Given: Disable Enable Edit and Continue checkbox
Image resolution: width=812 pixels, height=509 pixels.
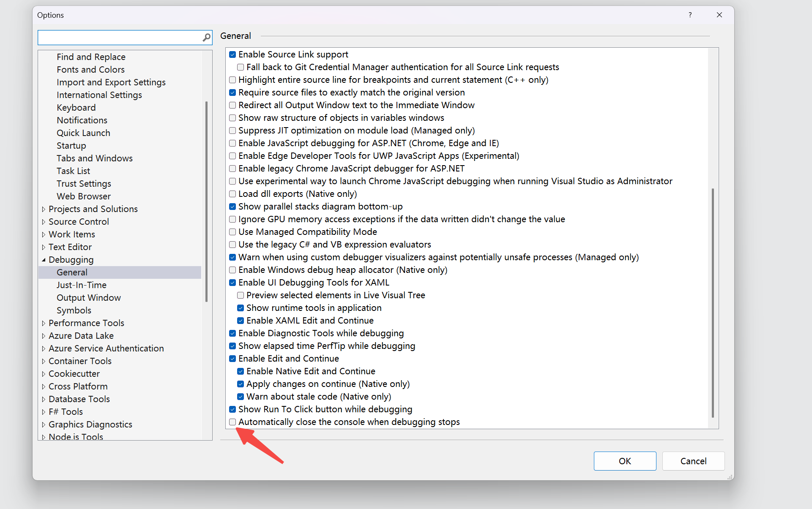Looking at the screenshot, I should [x=232, y=359].
